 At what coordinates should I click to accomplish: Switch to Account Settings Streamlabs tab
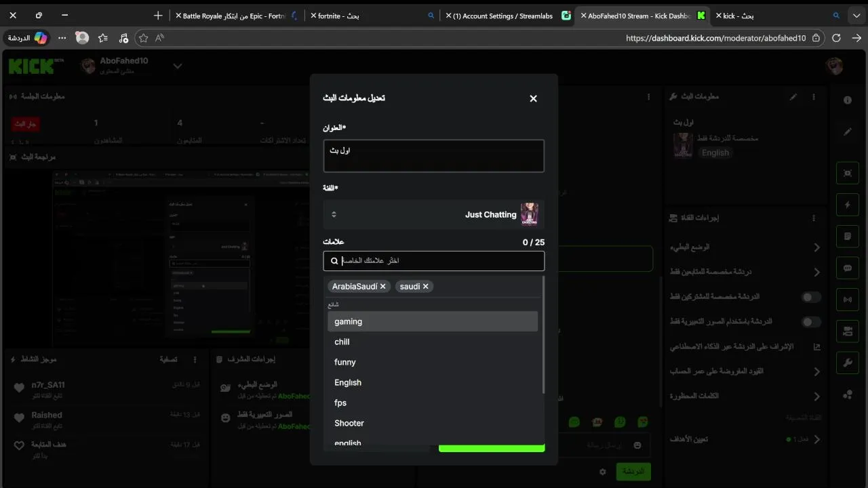508,16
